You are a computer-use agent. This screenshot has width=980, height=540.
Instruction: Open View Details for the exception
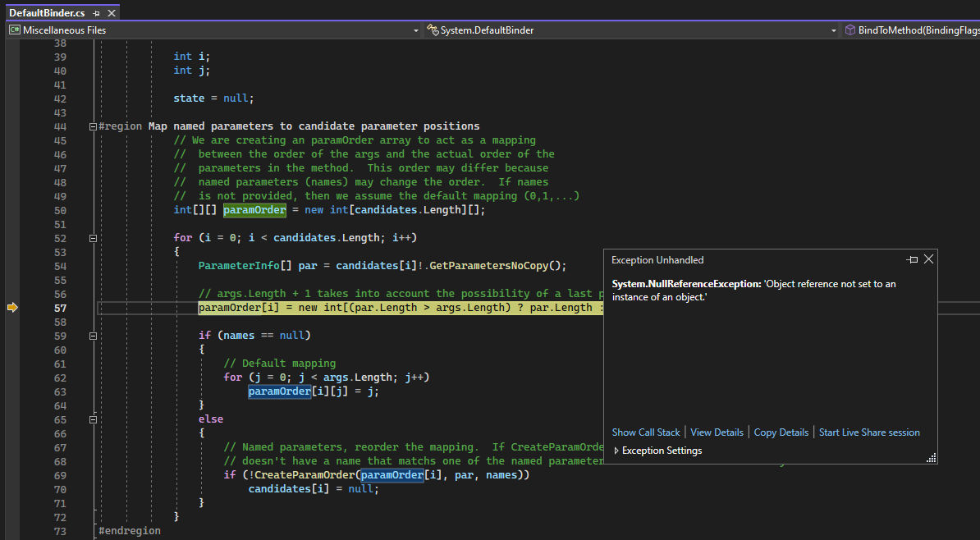pyautogui.click(x=717, y=432)
